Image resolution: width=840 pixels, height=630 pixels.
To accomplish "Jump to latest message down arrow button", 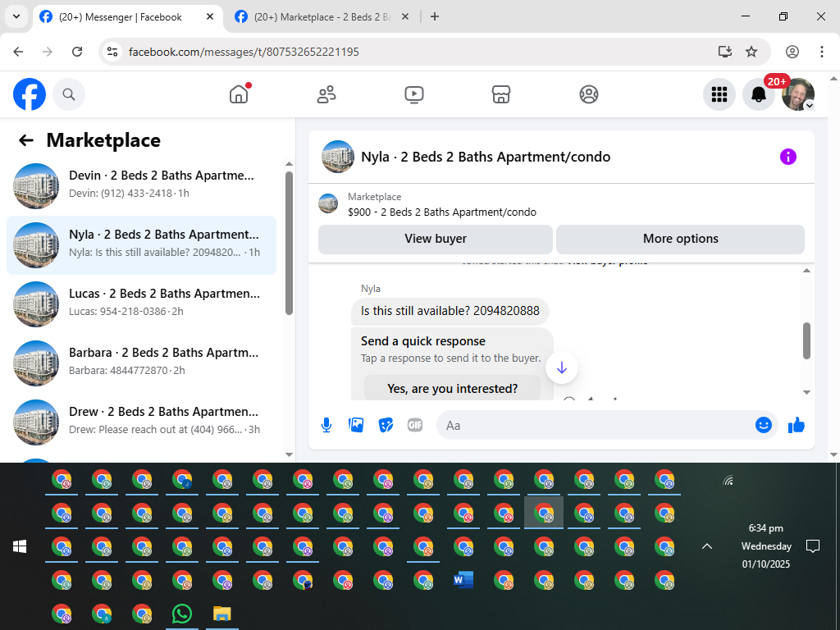I will click(x=561, y=367).
